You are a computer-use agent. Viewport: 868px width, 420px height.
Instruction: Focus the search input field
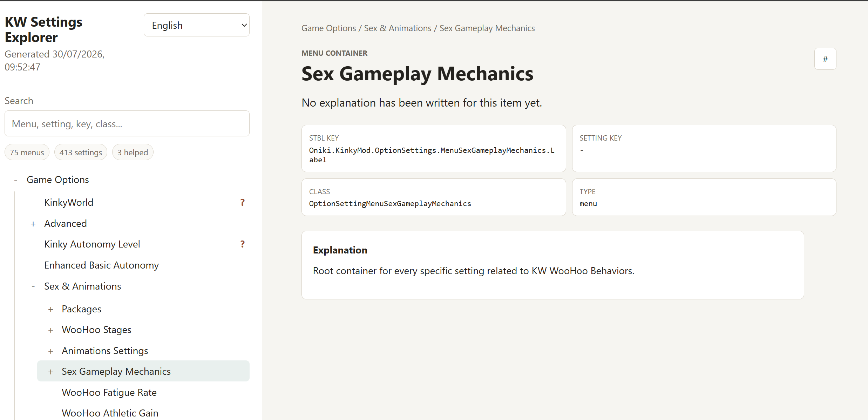[127, 123]
